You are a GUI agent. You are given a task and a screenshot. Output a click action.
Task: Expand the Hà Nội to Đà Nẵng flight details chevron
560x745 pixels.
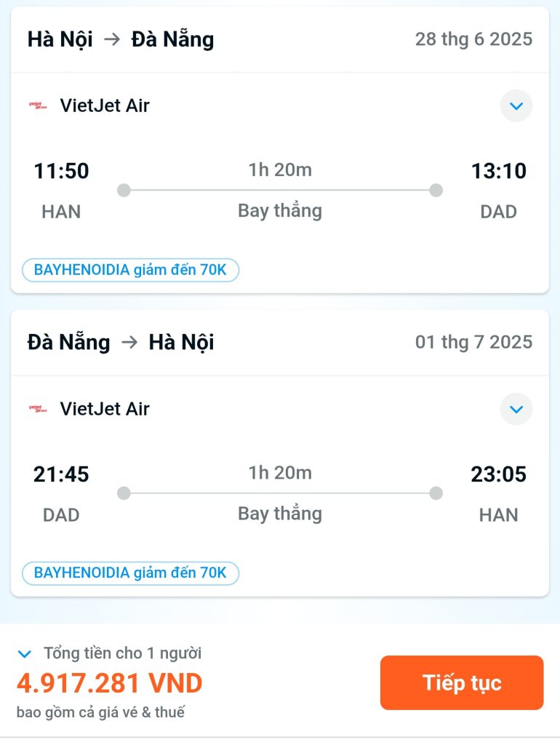click(x=516, y=105)
